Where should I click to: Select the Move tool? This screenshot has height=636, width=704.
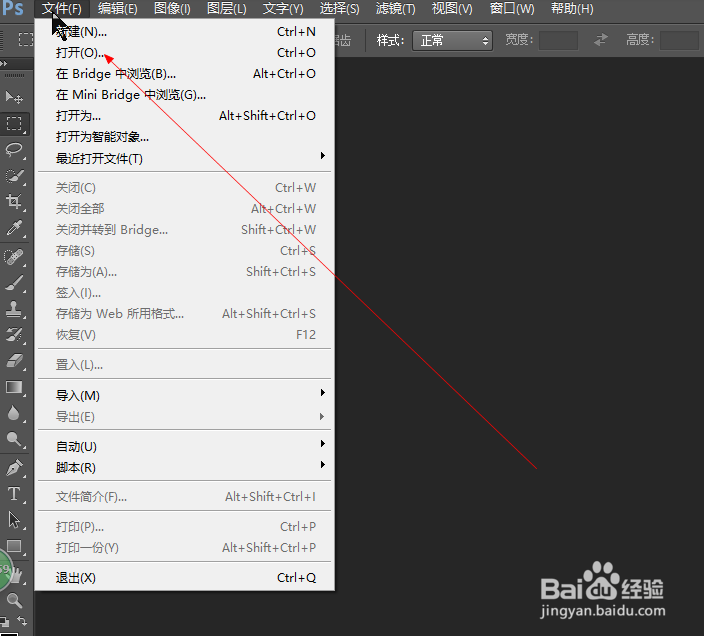point(14,97)
